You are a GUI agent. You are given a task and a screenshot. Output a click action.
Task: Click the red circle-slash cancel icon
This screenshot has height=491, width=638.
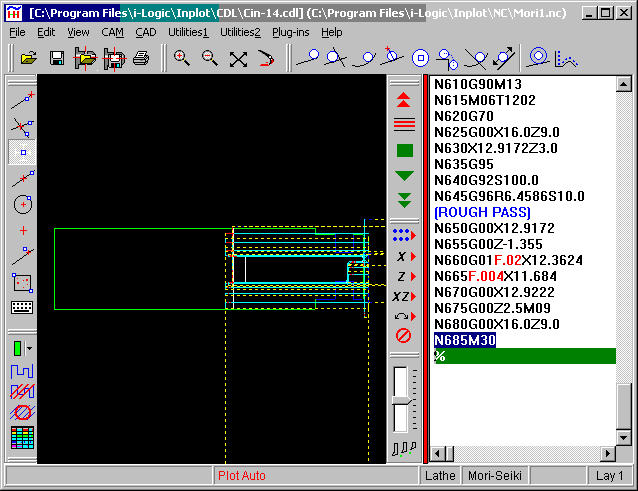click(404, 336)
